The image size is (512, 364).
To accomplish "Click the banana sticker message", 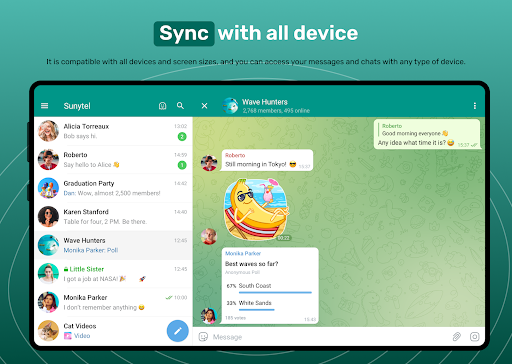I will coord(256,210).
